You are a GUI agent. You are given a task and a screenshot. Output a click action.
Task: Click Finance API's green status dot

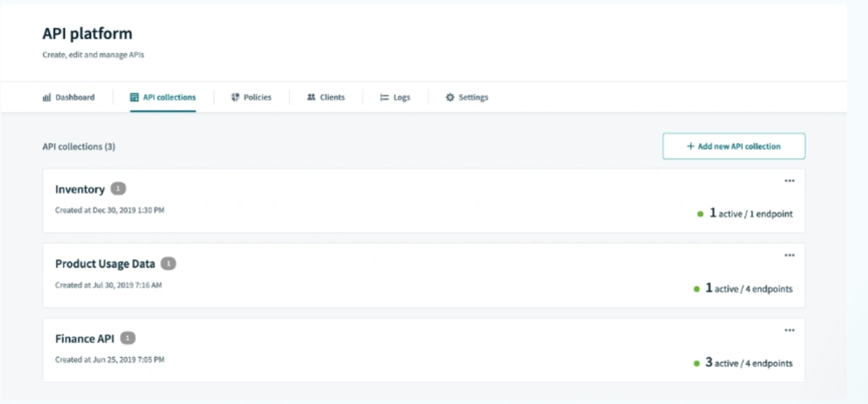tap(697, 363)
